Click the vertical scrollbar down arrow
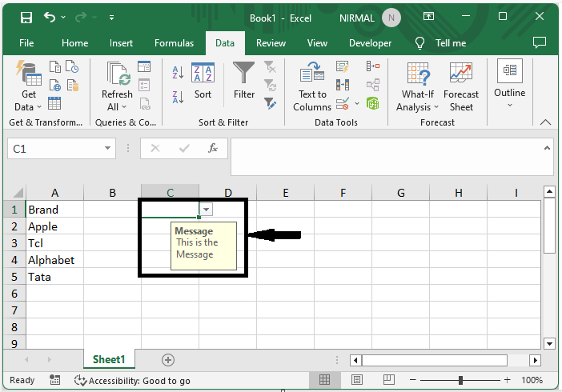The width and height of the screenshot is (562, 392). click(x=549, y=344)
